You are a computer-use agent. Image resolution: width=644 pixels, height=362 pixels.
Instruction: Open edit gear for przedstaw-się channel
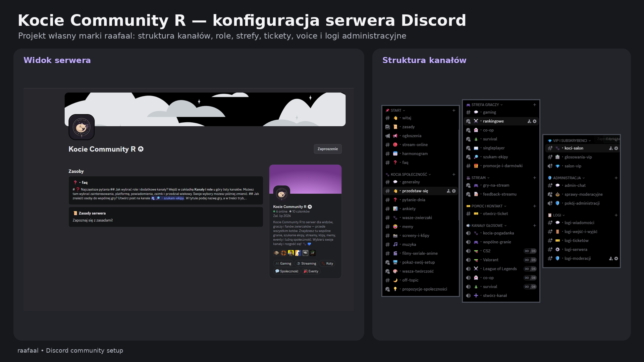click(454, 191)
